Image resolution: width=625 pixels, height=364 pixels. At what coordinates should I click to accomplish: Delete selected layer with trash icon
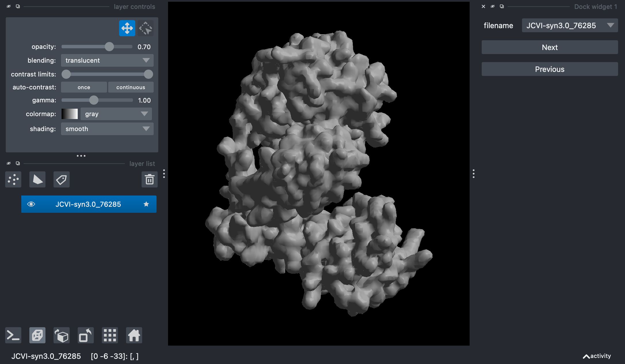149,180
